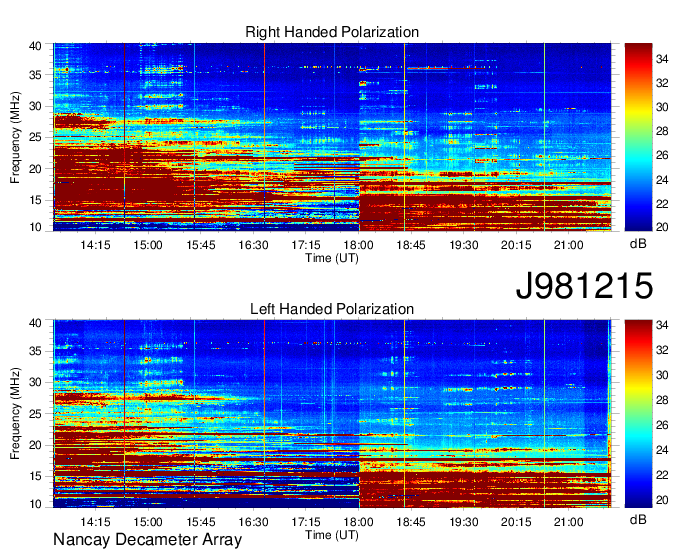The height and width of the screenshot is (552, 680).
Task: Click the 30 MHz tick of top plot
Action: tap(35, 106)
